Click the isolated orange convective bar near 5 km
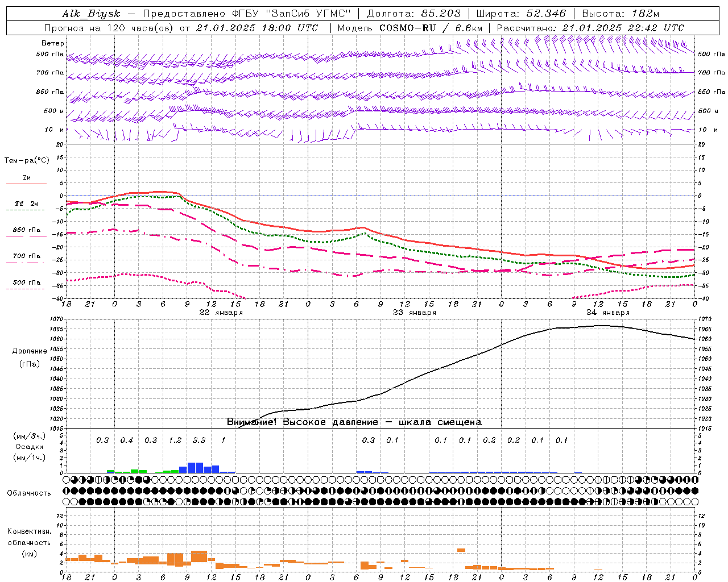The height and width of the screenshot is (582, 728). coord(461,550)
